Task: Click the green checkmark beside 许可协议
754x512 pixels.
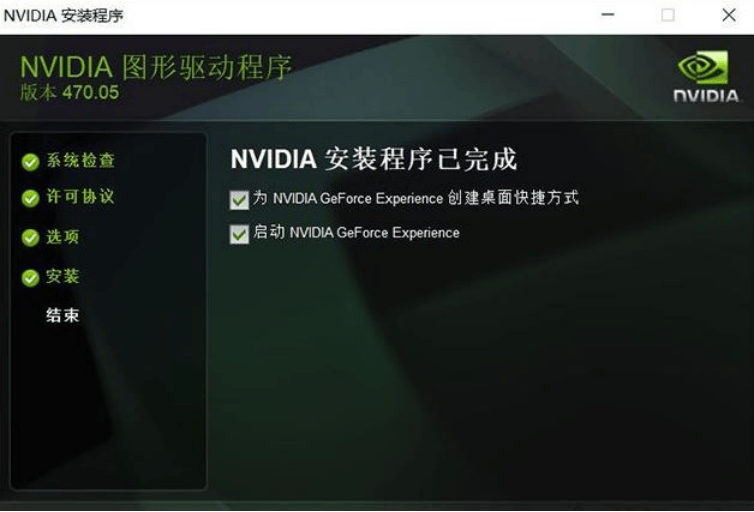Action: [30, 198]
